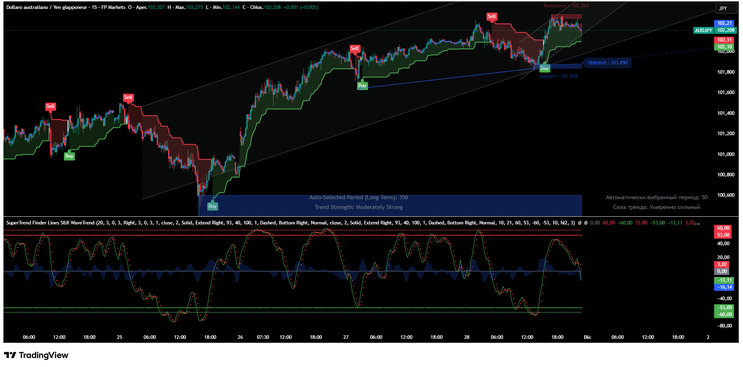743x367 pixels.
Task: Click the Dollaro australiano / Yen giapponese symbol title
Action: click(46, 8)
